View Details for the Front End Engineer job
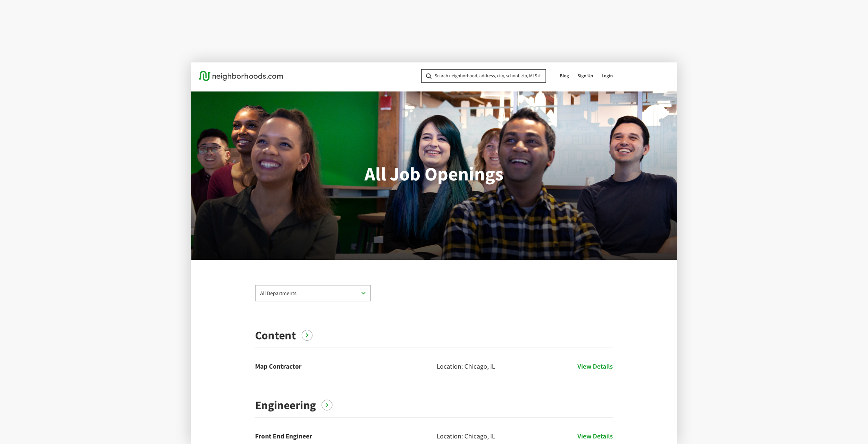The height and width of the screenshot is (444, 868). pyautogui.click(x=595, y=436)
